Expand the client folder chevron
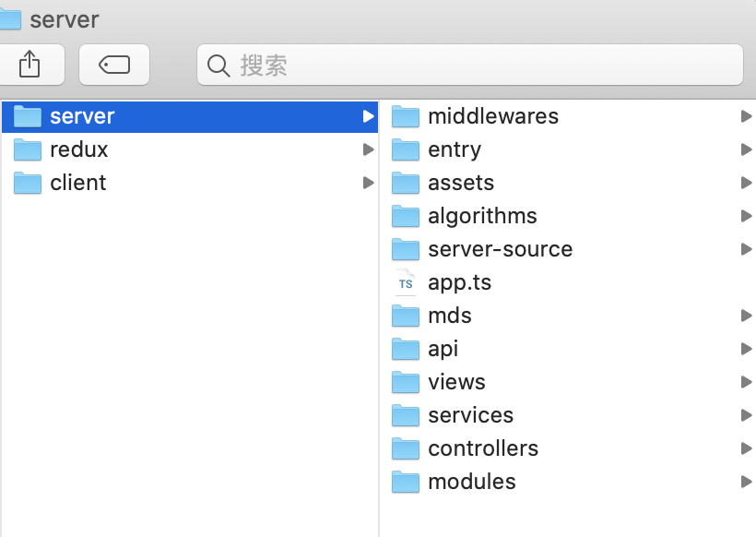Image resolution: width=756 pixels, height=537 pixels. coord(368,183)
